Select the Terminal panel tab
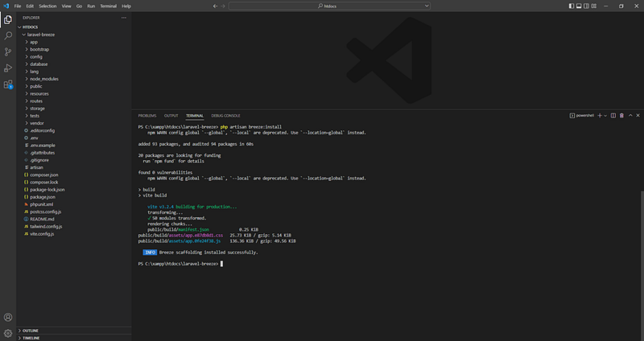644x341 pixels. point(194,116)
